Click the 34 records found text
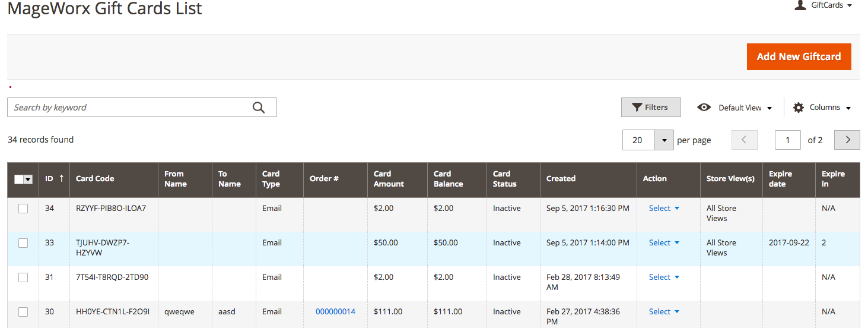 click(40, 140)
